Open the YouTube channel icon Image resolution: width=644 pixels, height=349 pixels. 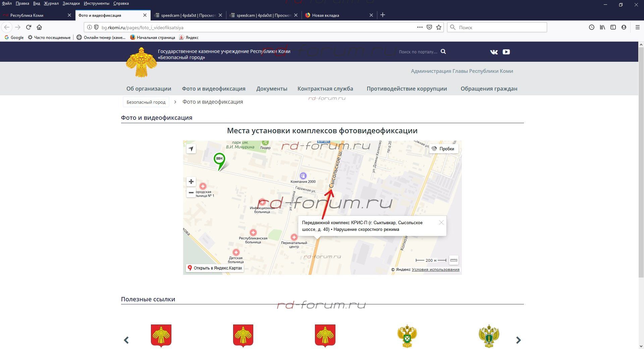coord(506,52)
